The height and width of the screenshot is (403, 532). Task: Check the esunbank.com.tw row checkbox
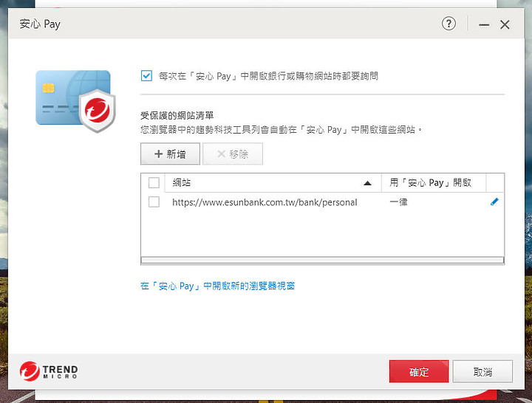[x=154, y=202]
